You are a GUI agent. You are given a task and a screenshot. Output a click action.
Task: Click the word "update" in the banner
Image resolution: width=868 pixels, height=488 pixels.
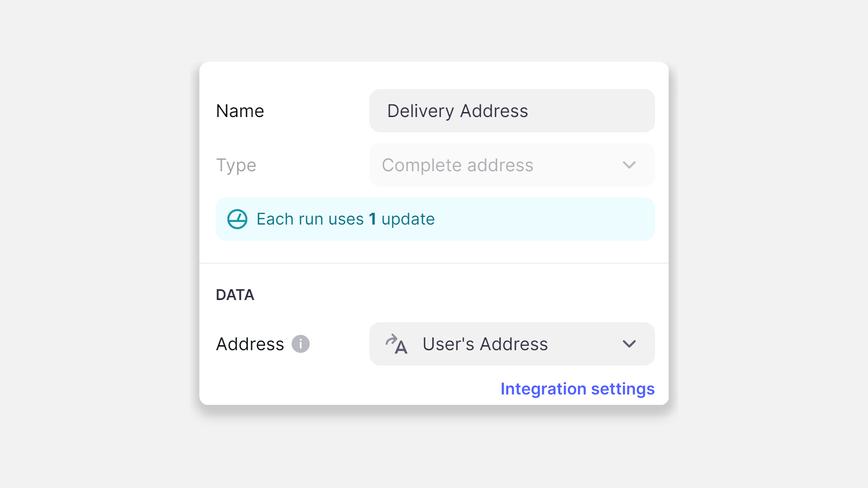[x=408, y=219]
